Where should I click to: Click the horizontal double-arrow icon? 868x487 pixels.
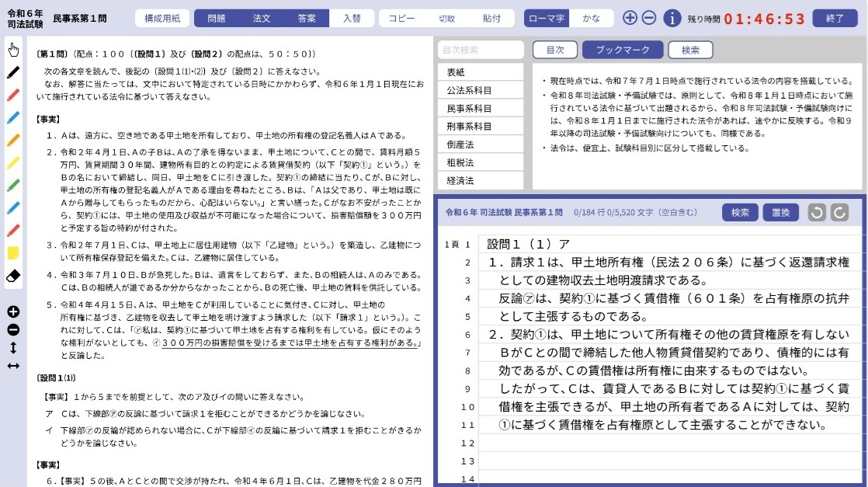[x=13, y=366]
